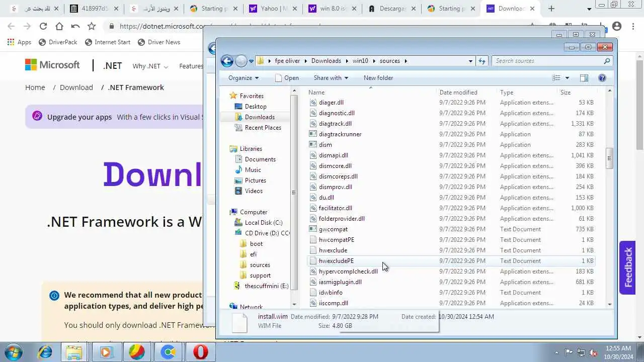Sort by the Size column header
The width and height of the screenshot is (644, 362).
pyautogui.click(x=577, y=93)
